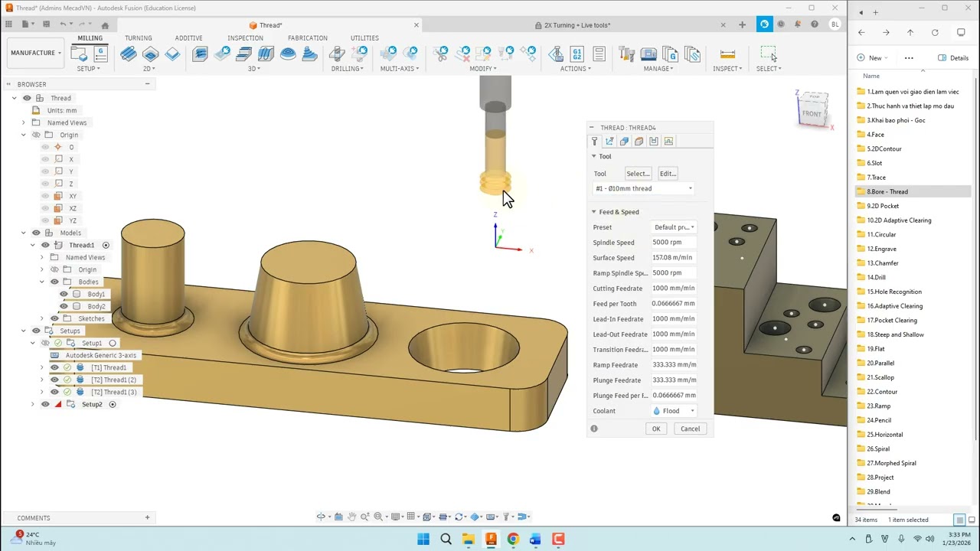Click the Zoom tool in navigation bar
Screen dimensions: 980x551
(365, 517)
